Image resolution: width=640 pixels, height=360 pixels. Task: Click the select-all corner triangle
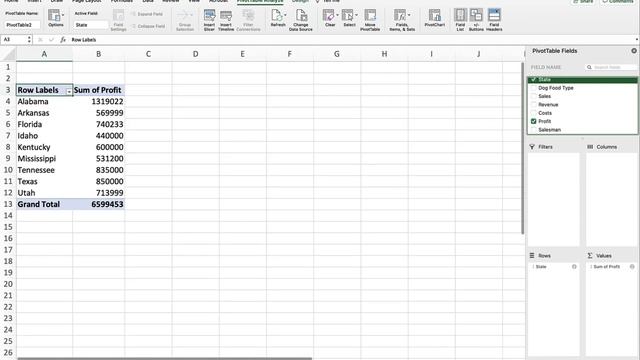click(8, 54)
